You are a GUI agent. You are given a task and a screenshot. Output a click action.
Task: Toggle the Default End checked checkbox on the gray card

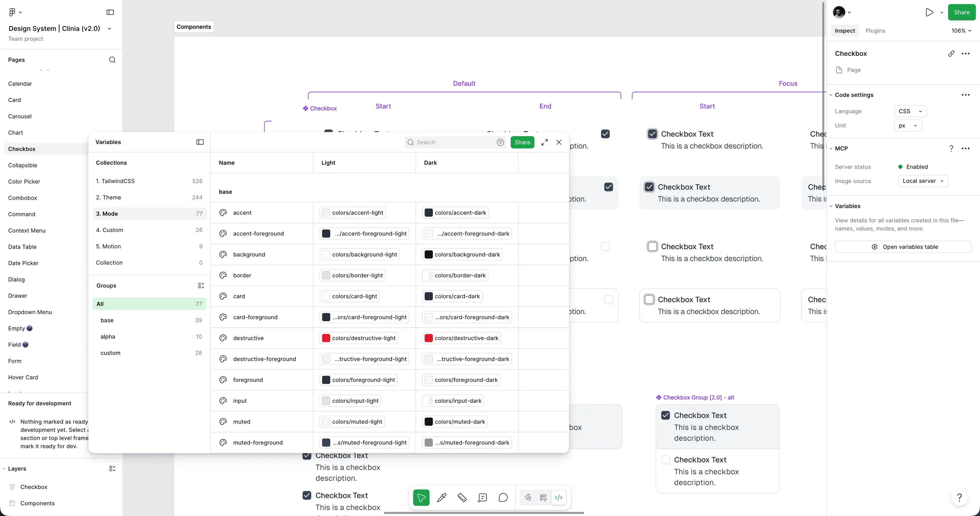point(609,187)
